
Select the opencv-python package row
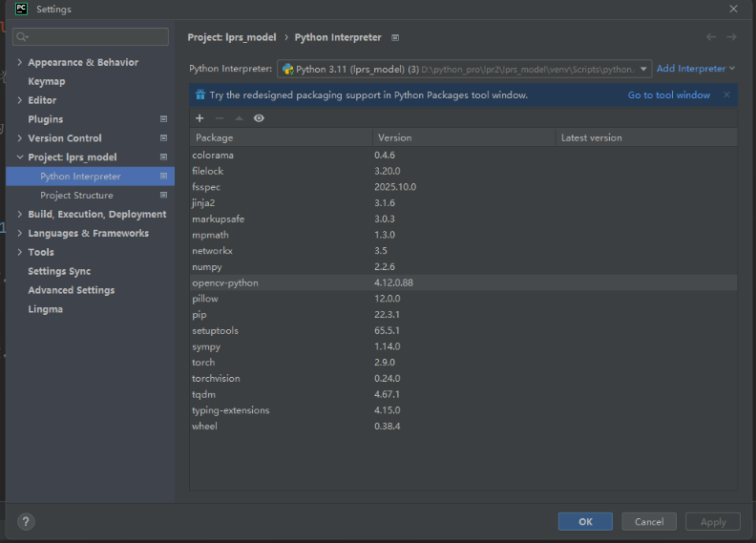[463, 282]
